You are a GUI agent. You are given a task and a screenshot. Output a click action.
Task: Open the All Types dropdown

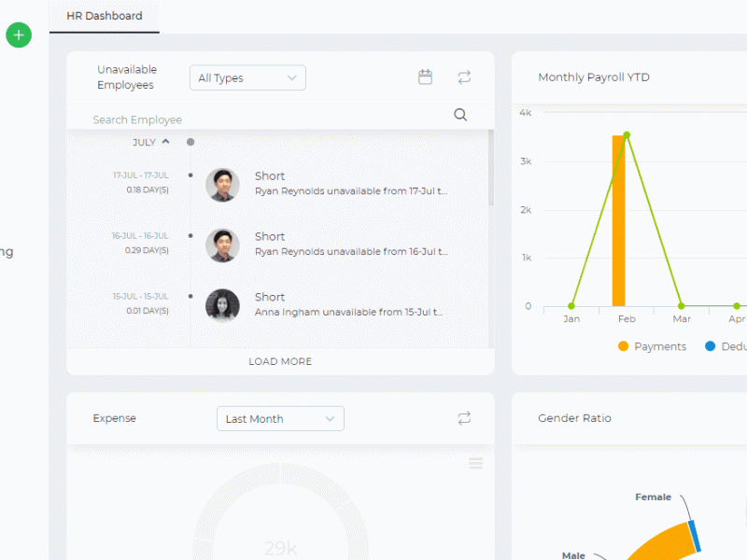(247, 77)
